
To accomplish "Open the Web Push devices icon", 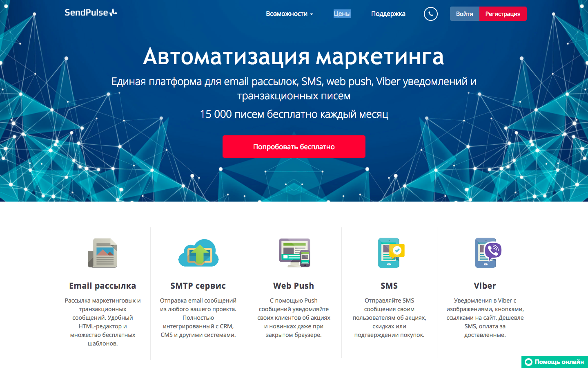I will pos(294,253).
